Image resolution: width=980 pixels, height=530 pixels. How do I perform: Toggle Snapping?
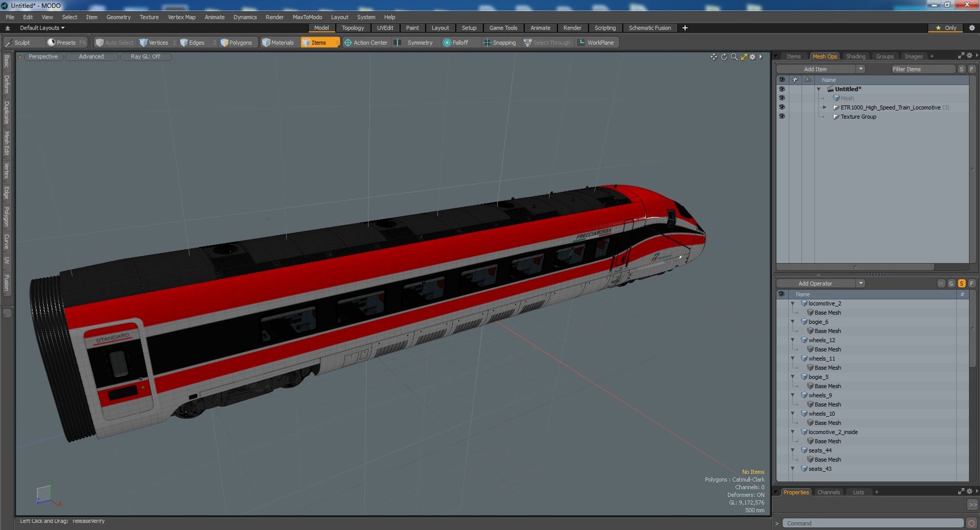(500, 43)
